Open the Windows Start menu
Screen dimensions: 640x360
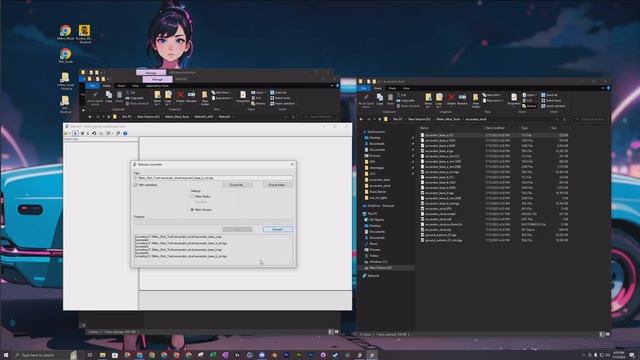click(x=6, y=355)
